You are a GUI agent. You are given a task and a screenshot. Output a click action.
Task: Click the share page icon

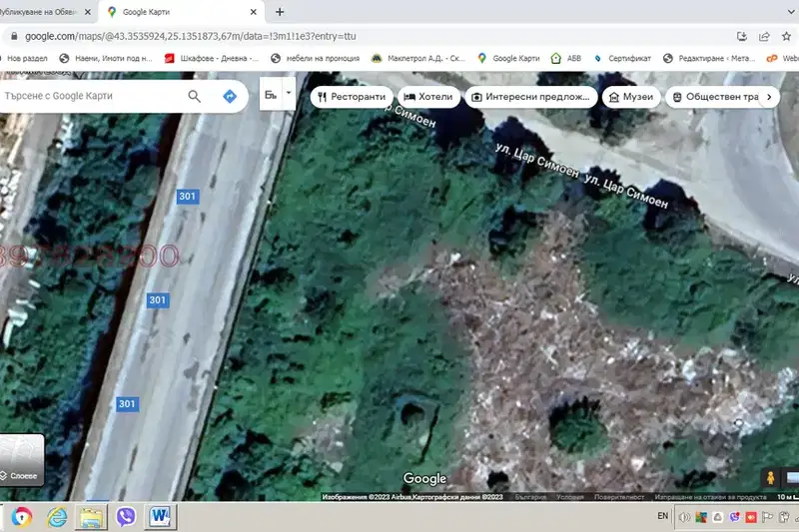click(764, 36)
